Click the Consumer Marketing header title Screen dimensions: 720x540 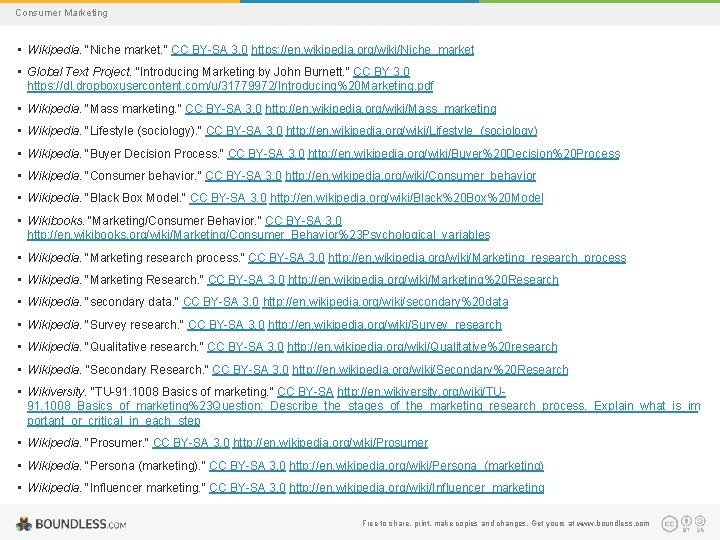point(62,13)
